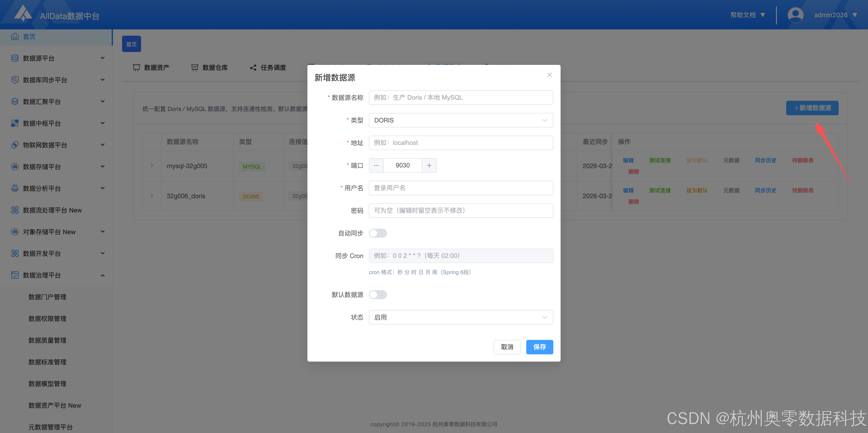
Task: Click the 用户名 input field
Action: point(461,188)
